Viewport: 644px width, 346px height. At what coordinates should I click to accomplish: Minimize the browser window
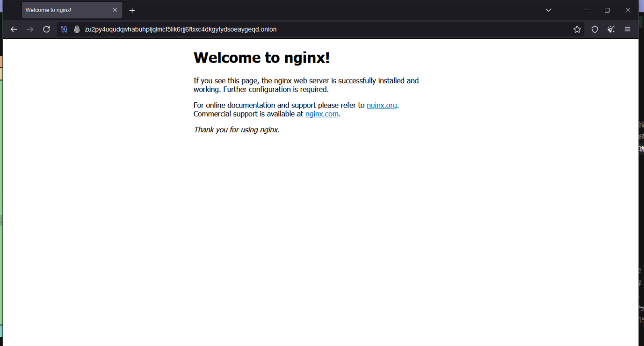coord(586,10)
